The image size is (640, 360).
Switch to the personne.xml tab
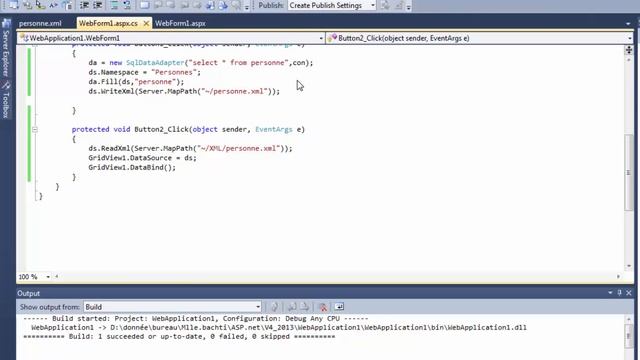pos(40,23)
